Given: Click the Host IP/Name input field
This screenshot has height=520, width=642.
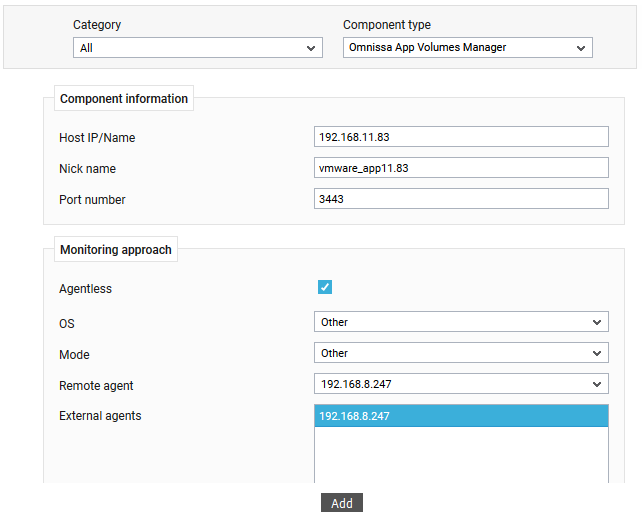Looking at the screenshot, I should [x=461, y=137].
